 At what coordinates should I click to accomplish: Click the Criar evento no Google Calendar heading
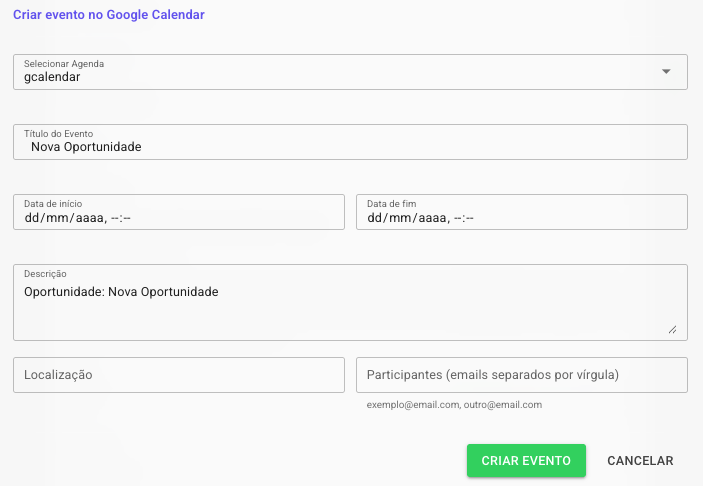(x=109, y=16)
